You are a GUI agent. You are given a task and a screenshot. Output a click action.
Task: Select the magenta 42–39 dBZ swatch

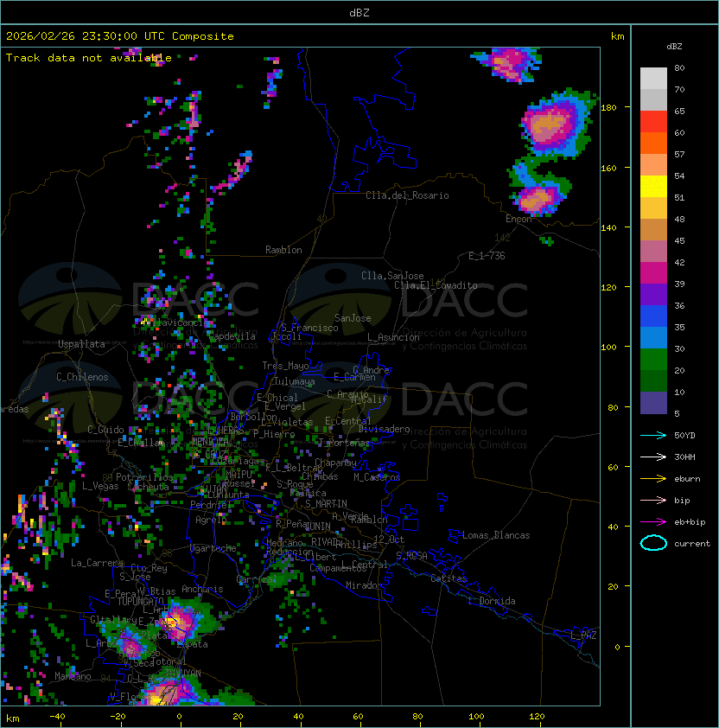653,273
